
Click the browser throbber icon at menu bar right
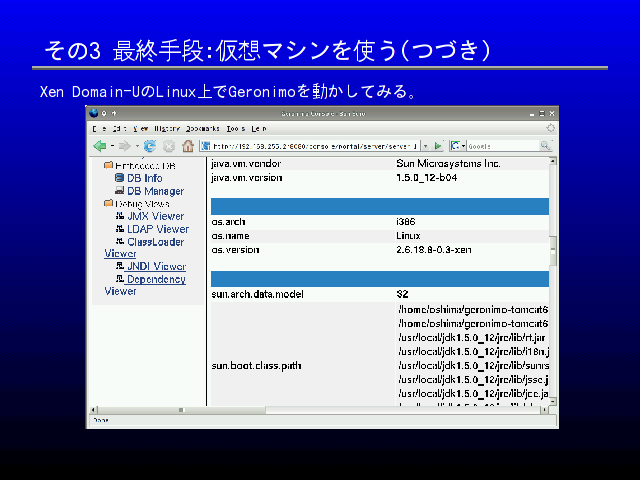tap(550, 128)
